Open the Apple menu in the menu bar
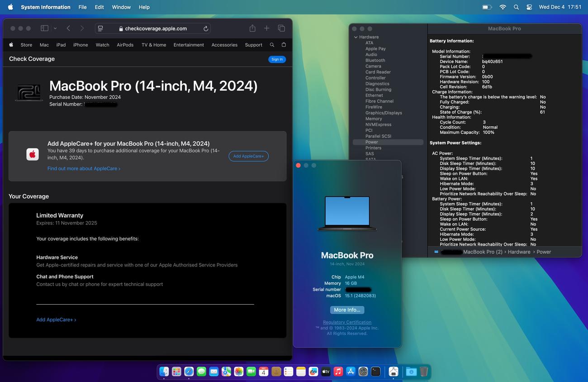588x382 pixels. pyautogui.click(x=10, y=7)
